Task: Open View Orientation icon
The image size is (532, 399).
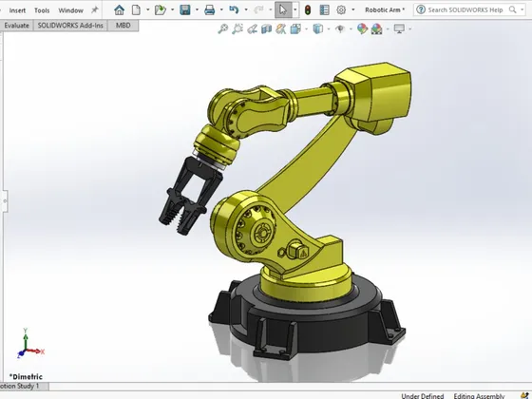Action: 295,29
